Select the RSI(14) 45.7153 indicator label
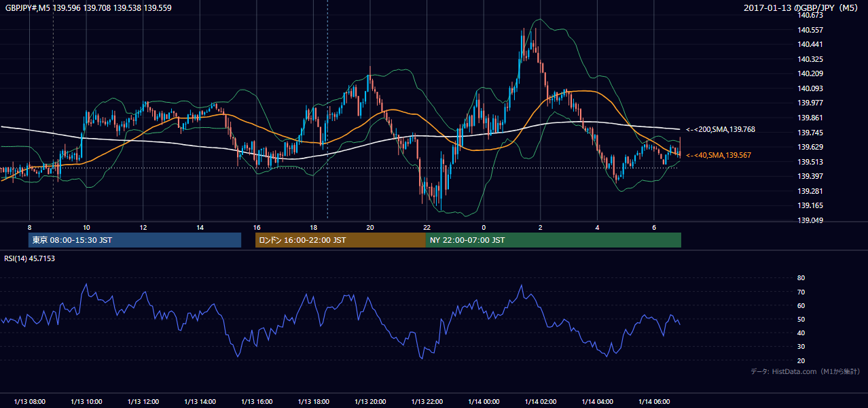This screenshot has width=868, height=408. [30, 258]
